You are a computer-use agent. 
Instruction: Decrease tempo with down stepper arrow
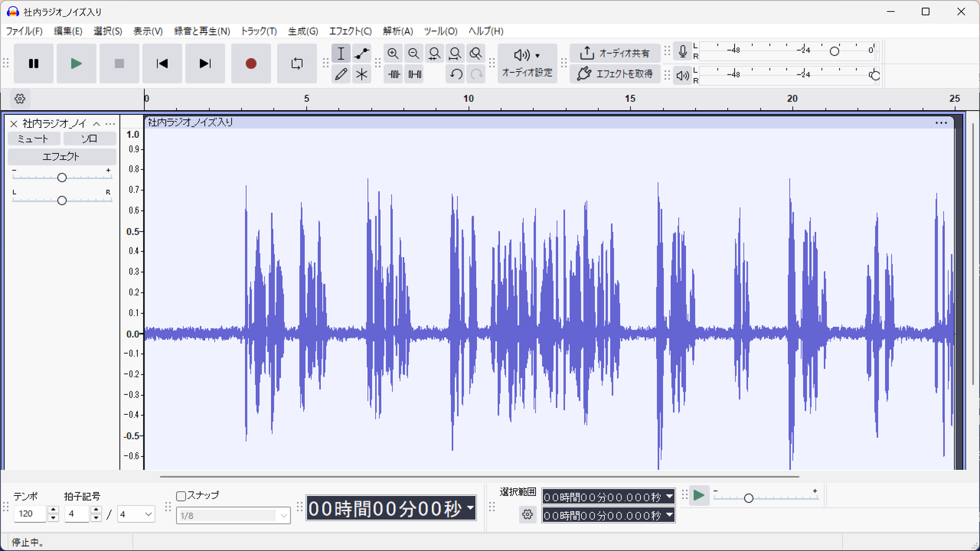pos(53,518)
